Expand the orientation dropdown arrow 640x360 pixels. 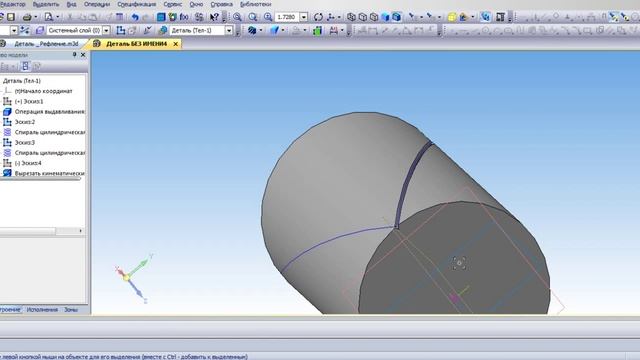click(339, 17)
